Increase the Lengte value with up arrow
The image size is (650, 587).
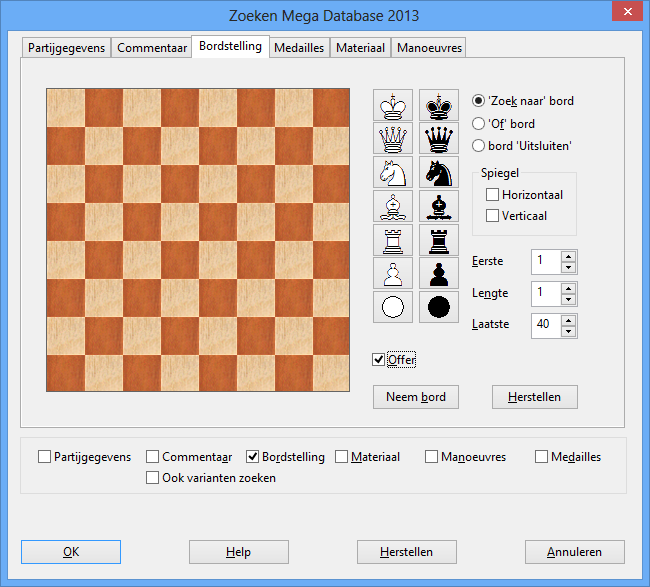click(x=569, y=289)
